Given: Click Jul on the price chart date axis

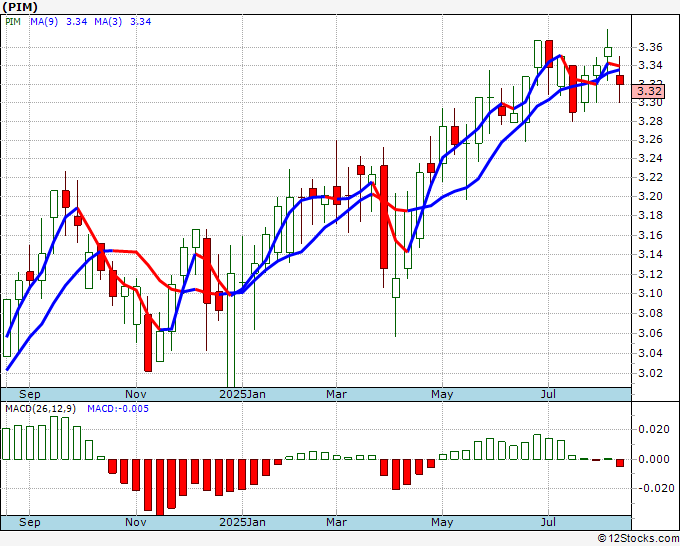Looking at the screenshot, I should (x=549, y=394).
